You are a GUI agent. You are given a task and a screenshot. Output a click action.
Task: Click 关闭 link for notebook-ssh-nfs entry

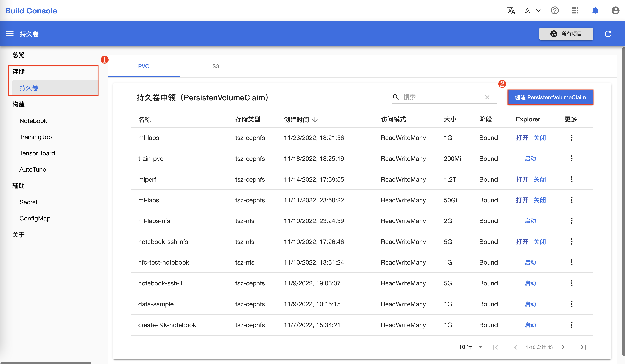(540, 241)
